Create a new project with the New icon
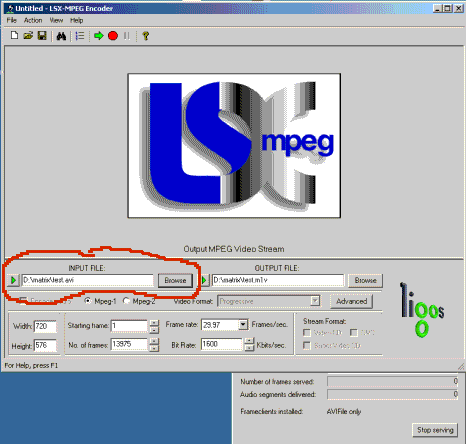 (14, 35)
